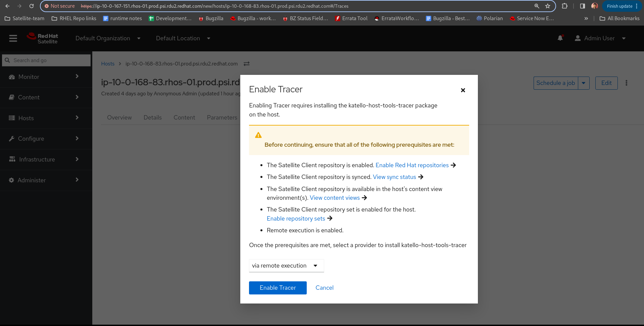The width and height of the screenshot is (644, 326).
Task: Click the Enable Tracer button
Action: (x=278, y=288)
